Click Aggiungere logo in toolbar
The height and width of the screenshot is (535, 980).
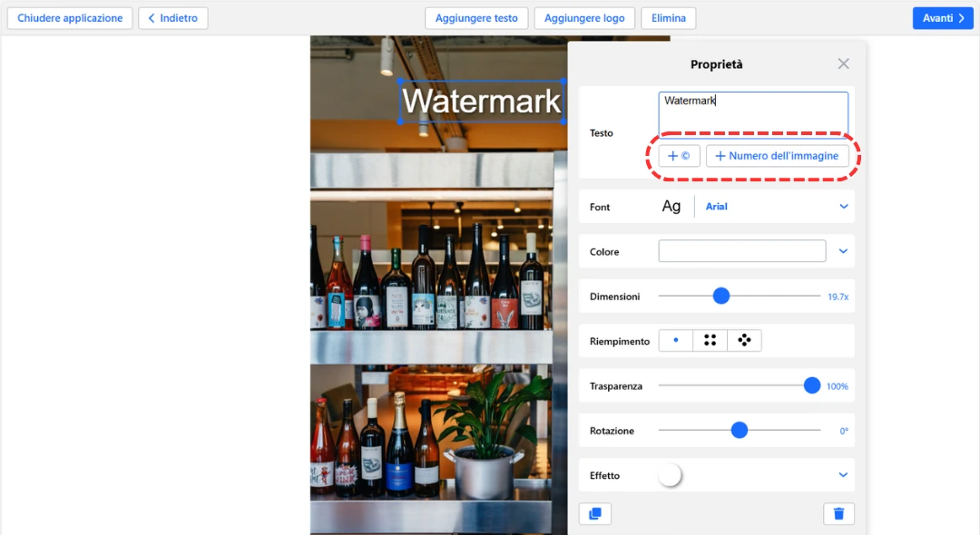(x=584, y=18)
